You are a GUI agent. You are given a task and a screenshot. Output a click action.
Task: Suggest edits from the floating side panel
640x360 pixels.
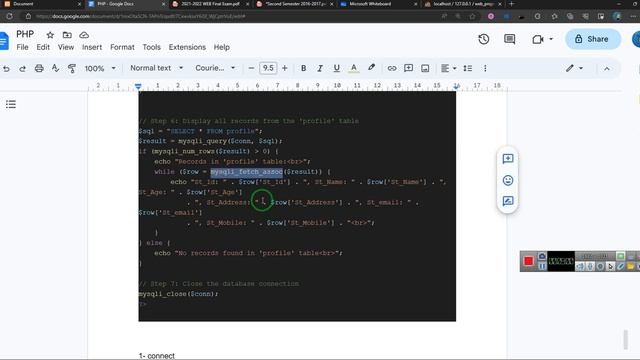tap(508, 201)
